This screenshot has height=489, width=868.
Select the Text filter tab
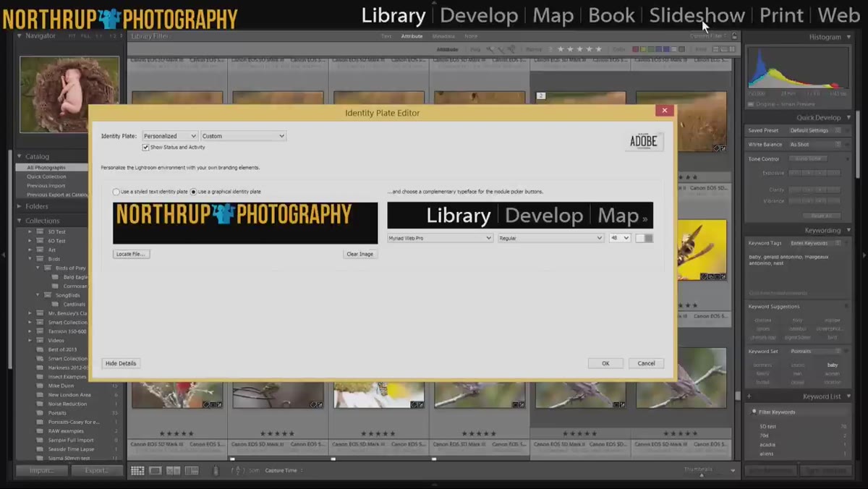tap(386, 36)
